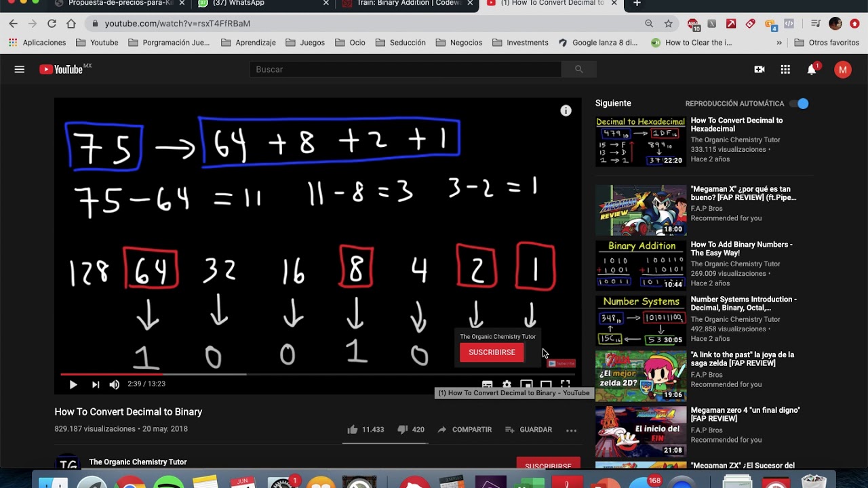
Task: Open AdBlock extension icon
Action: click(x=694, y=24)
